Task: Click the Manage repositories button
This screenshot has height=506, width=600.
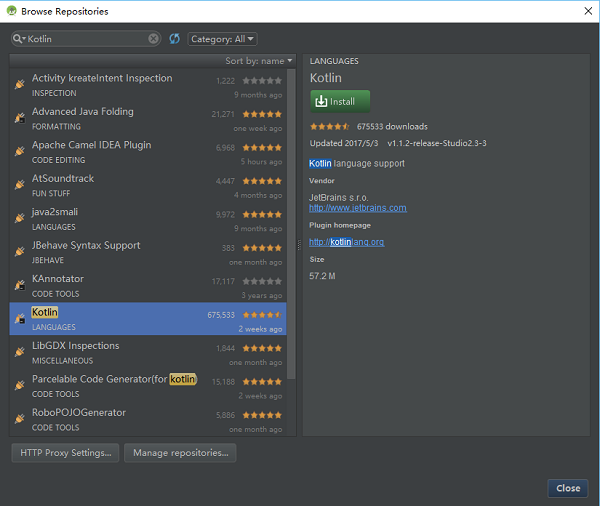Action: click(x=180, y=453)
